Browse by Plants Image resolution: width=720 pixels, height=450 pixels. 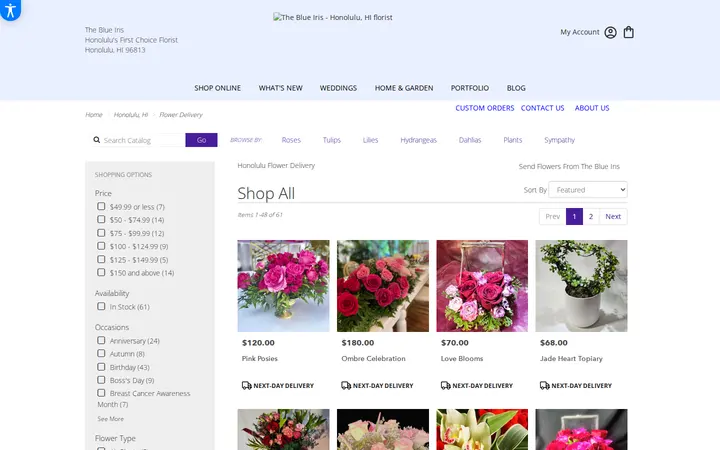[512, 140]
